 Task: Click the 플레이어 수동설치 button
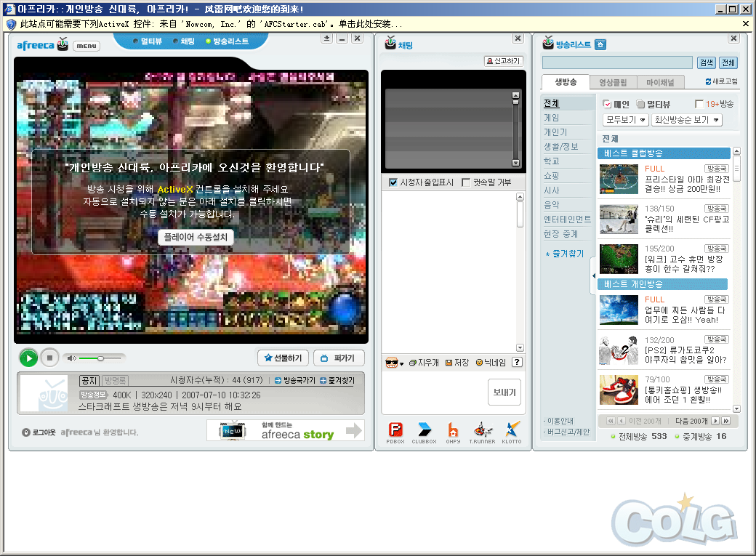[x=196, y=237]
